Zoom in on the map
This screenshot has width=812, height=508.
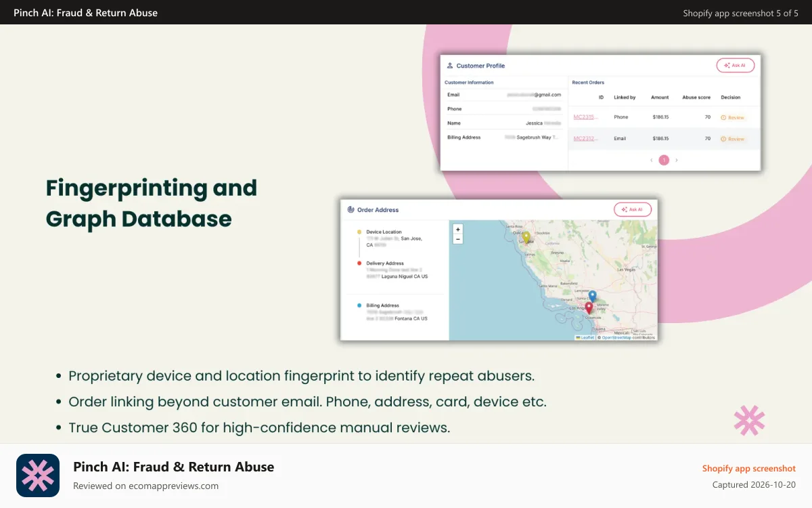point(458,230)
